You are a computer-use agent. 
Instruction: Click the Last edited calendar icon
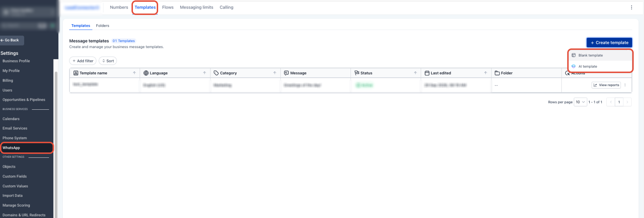point(427,73)
